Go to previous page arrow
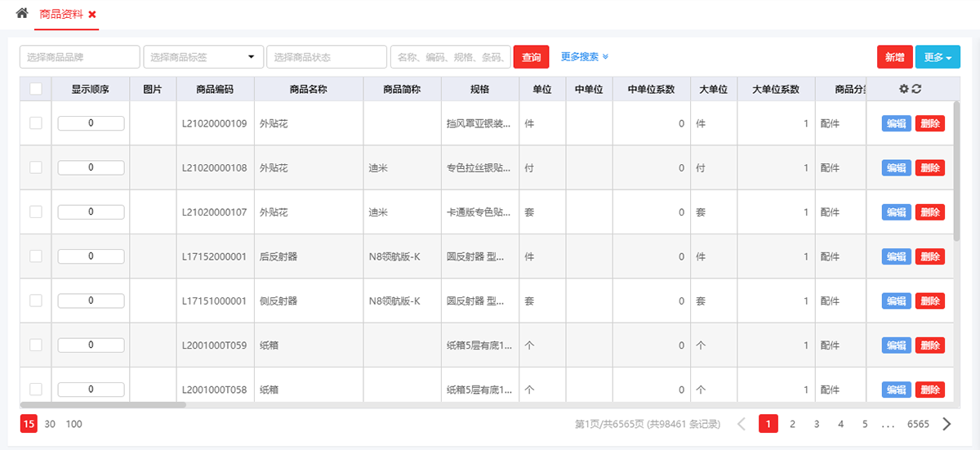This screenshot has width=980, height=450. coord(742,424)
